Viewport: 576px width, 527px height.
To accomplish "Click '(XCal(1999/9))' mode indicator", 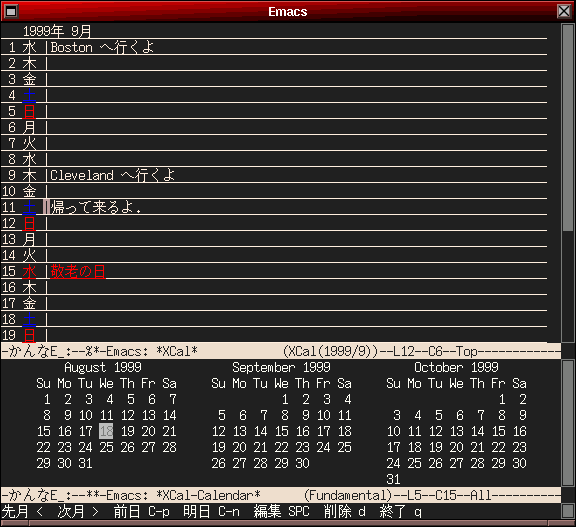I will (330, 351).
